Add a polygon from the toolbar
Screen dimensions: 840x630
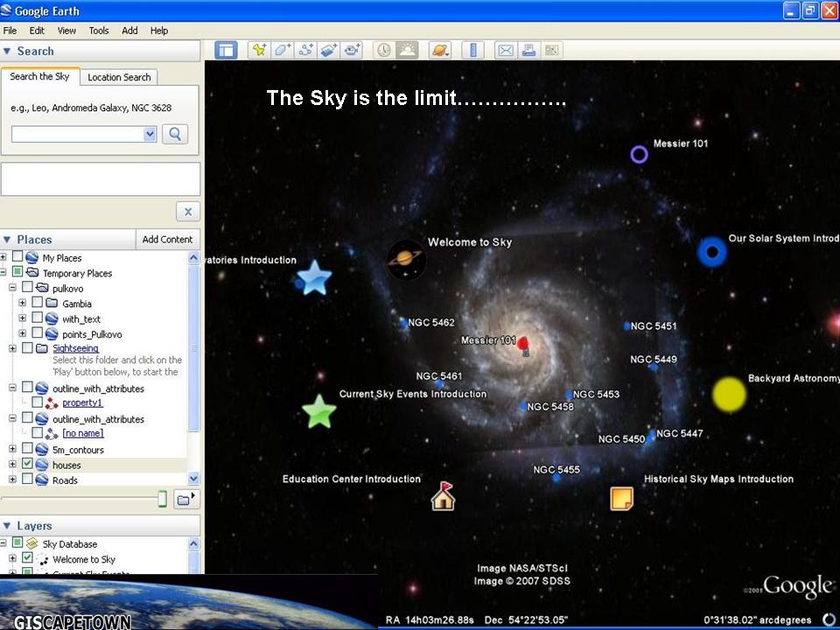pyautogui.click(x=283, y=51)
